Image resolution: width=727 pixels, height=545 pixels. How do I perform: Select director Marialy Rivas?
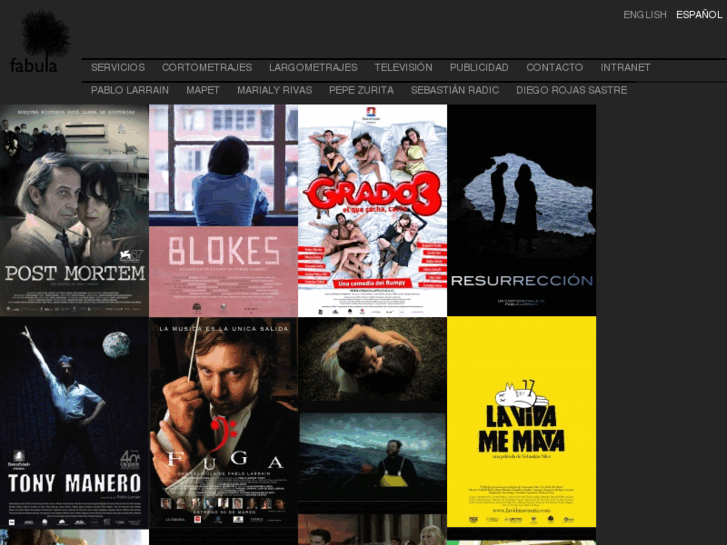274,90
